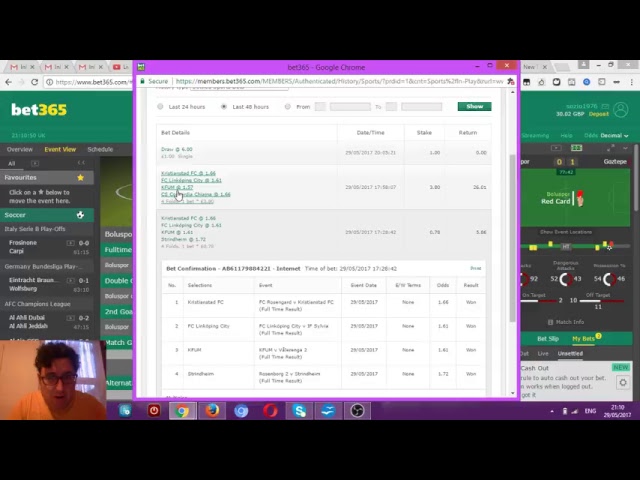Click the Skype icon in the Windows taskbar
This screenshot has height=480, width=640.
[299, 411]
